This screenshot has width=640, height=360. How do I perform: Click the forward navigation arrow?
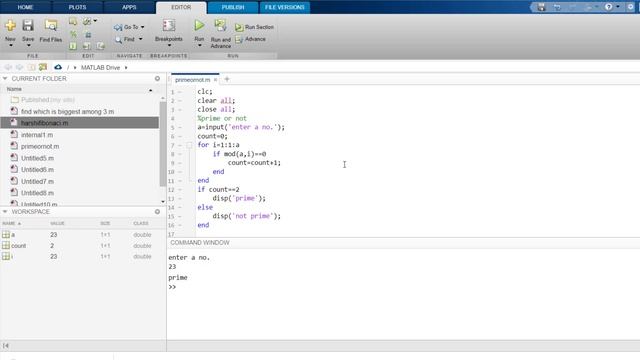pos(19,67)
